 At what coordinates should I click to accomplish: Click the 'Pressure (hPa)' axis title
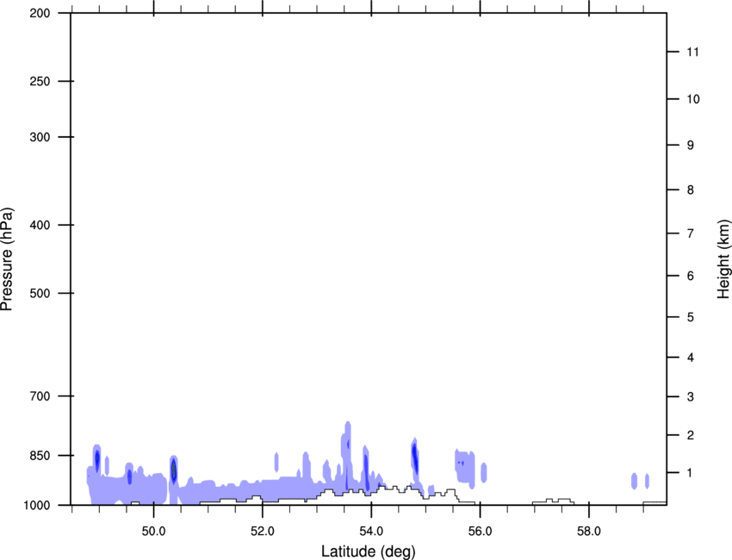7,259
